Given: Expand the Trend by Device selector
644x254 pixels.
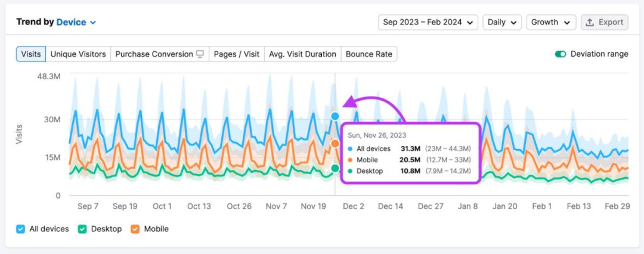Looking at the screenshot, I should tap(76, 22).
